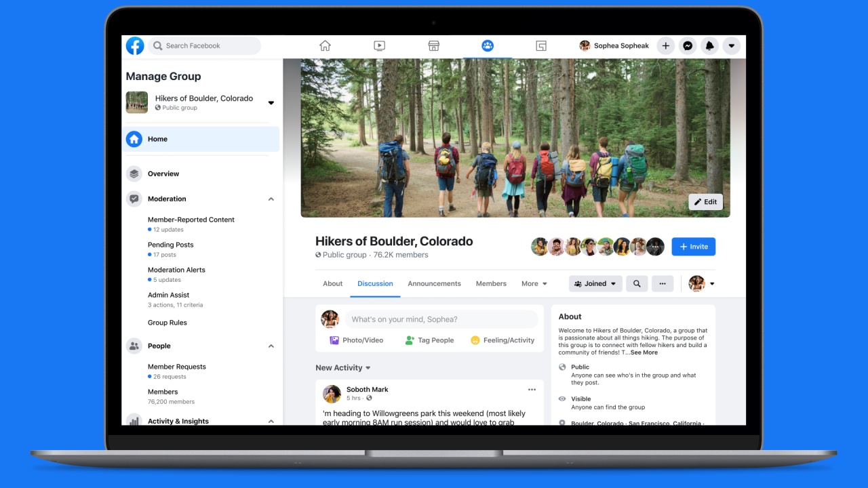The image size is (868, 488).
Task: Collapse the Moderation section
Action: (271, 199)
